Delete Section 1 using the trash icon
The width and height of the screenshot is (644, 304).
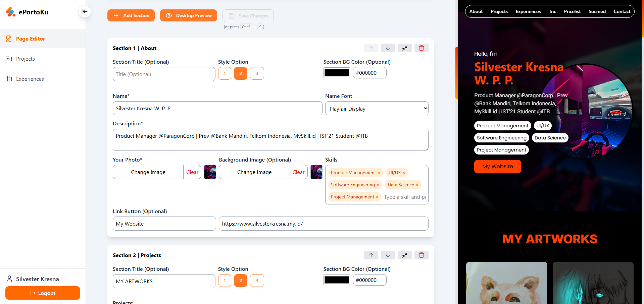click(x=421, y=48)
